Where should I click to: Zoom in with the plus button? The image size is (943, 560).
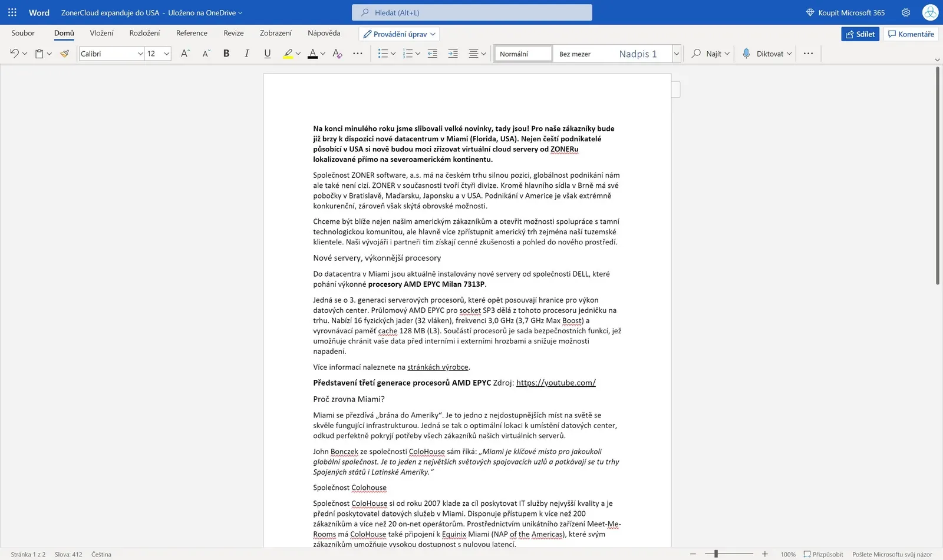pos(765,554)
